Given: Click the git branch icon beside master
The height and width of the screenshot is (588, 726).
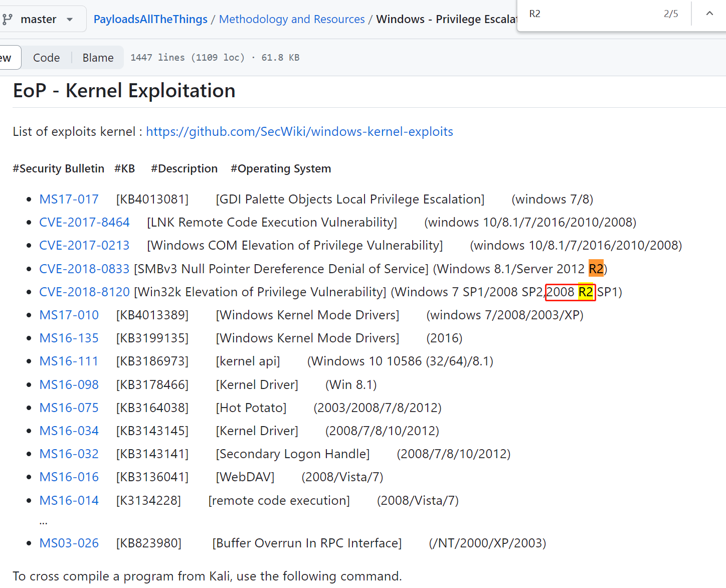Looking at the screenshot, I should (x=8, y=20).
